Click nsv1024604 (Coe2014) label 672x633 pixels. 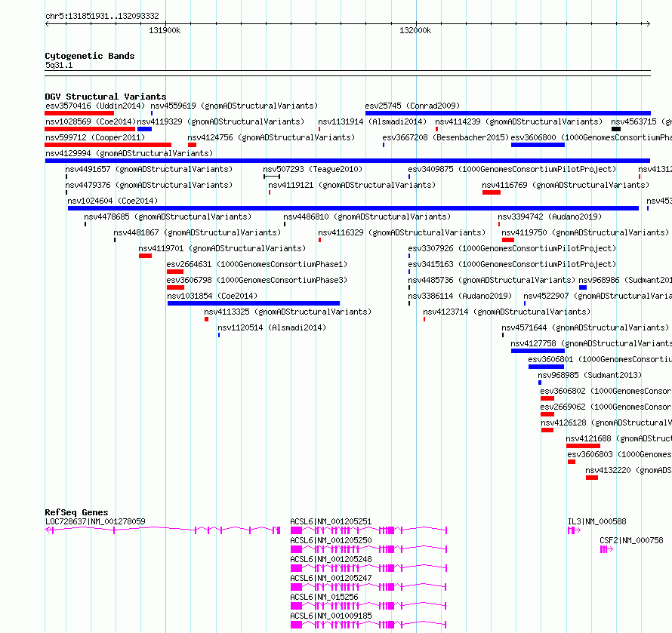(113, 201)
